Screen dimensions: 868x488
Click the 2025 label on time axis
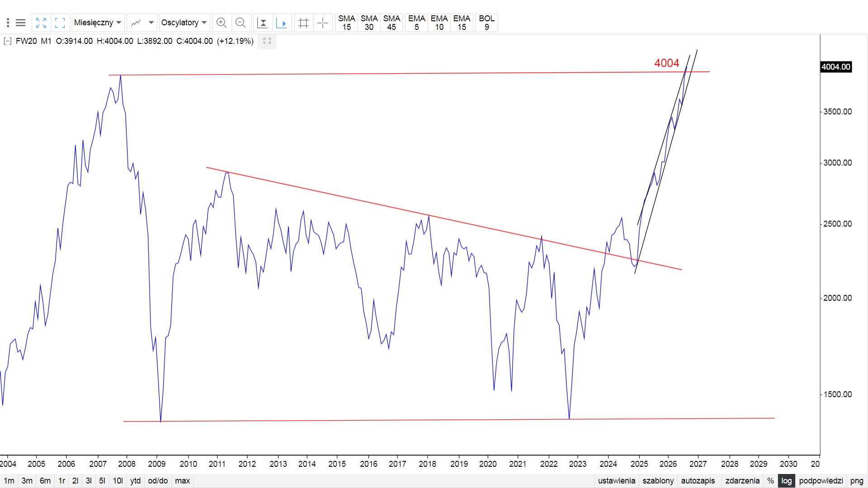(x=639, y=464)
